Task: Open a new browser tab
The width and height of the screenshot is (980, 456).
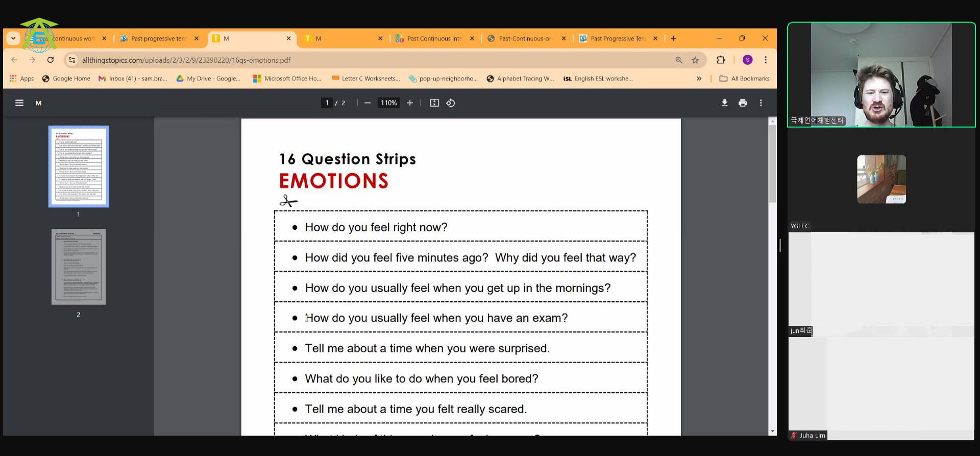Action: 673,38
